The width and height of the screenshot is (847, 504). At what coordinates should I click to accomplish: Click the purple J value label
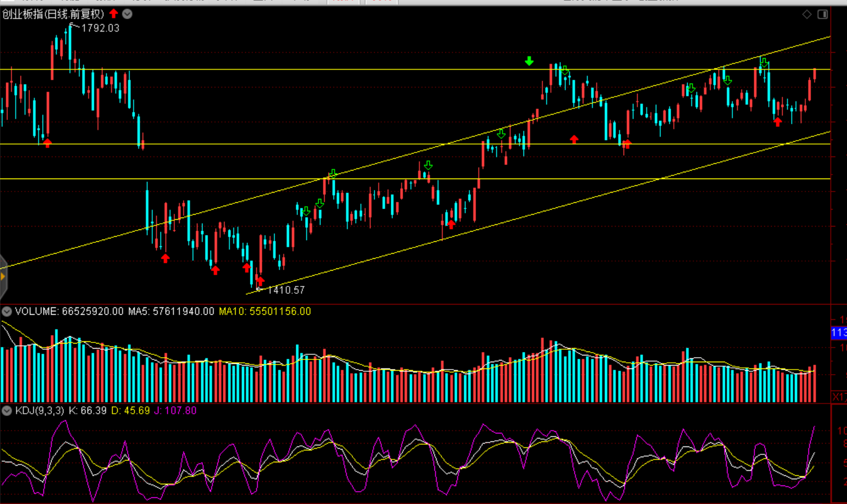click(x=175, y=411)
